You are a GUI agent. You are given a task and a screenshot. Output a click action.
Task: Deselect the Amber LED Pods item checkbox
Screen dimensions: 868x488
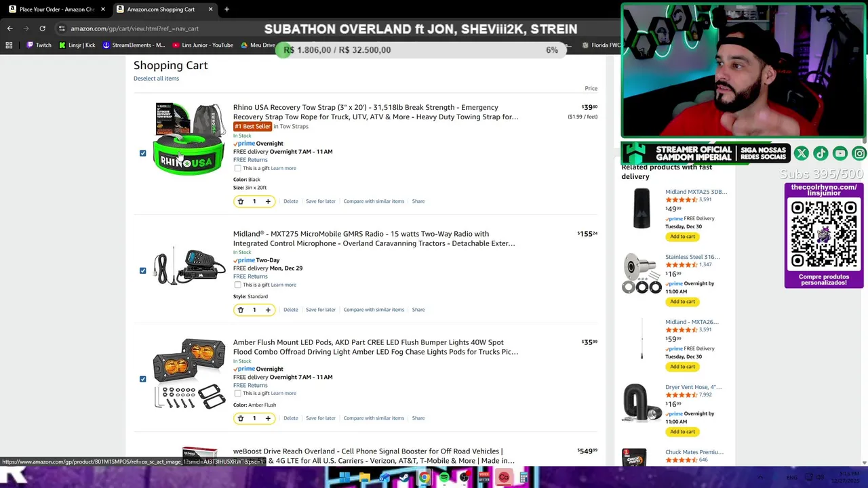point(142,379)
